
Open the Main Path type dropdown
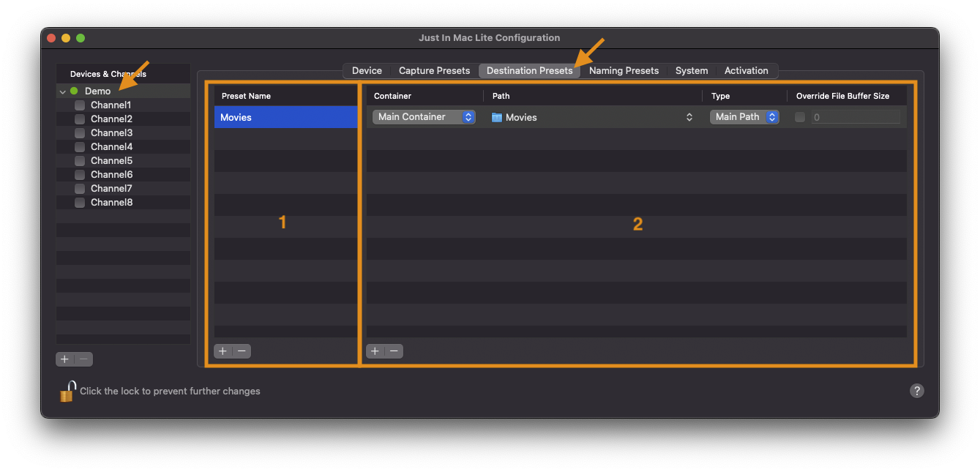[x=744, y=117]
